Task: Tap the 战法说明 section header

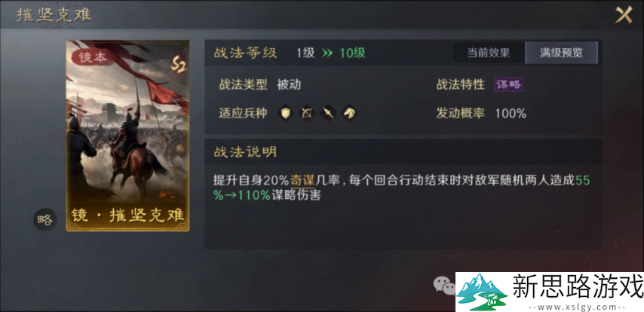Action: pos(245,152)
